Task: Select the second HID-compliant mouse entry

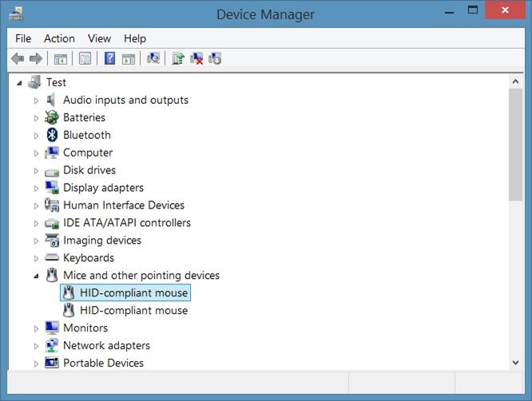Action: coord(133,311)
